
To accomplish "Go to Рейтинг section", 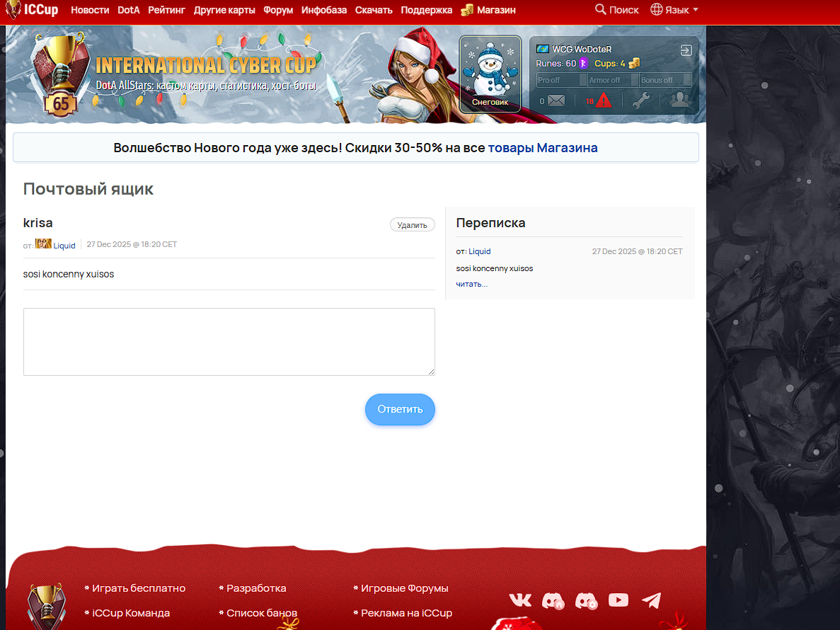I will click(166, 10).
